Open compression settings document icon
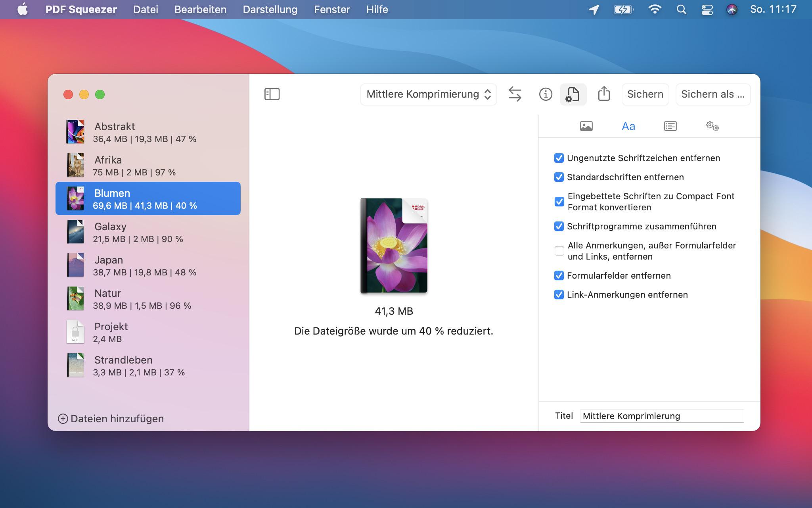Image resolution: width=812 pixels, height=508 pixels. click(573, 94)
